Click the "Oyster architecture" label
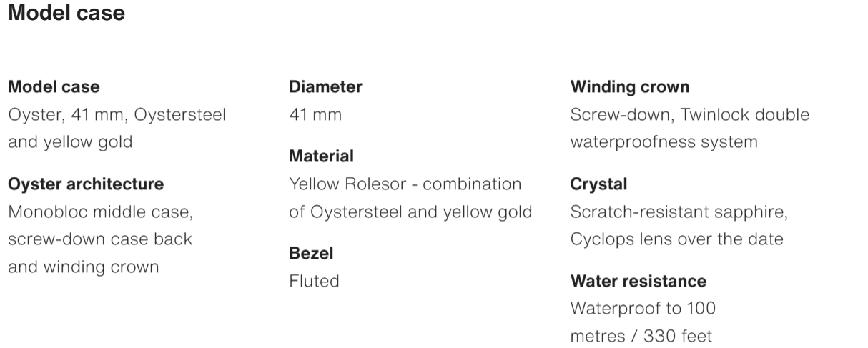 86,184
